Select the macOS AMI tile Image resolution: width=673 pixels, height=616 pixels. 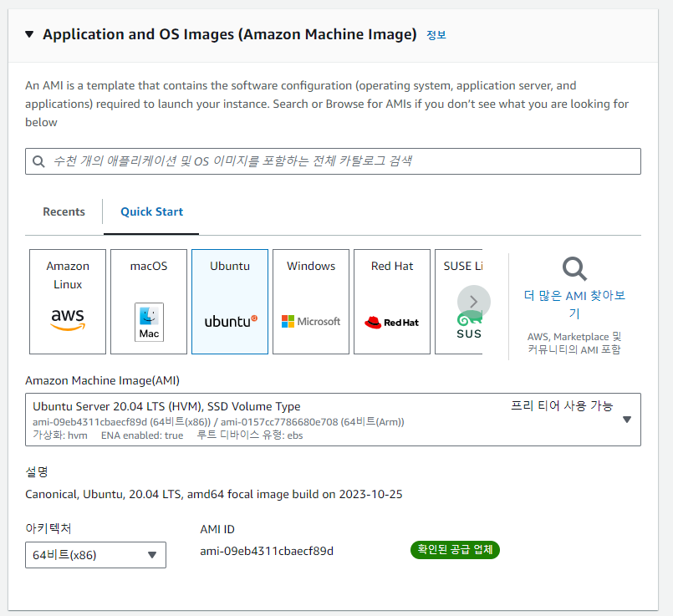[149, 302]
